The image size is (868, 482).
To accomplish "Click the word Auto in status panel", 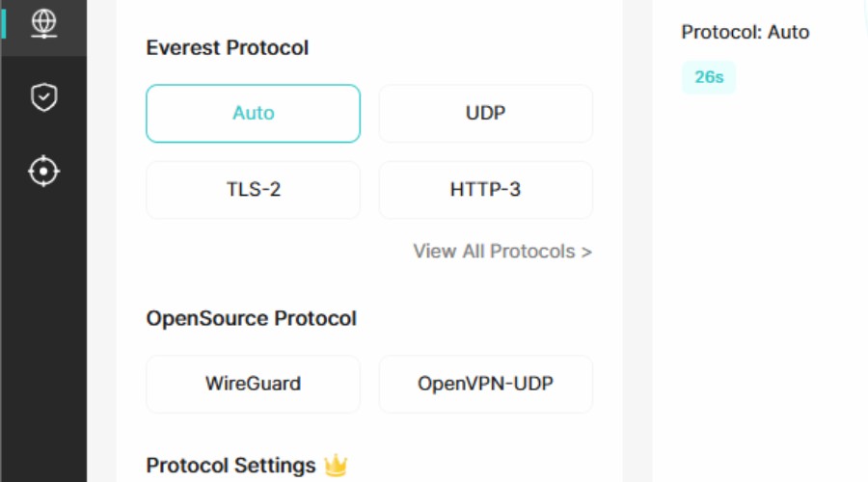I will pyautogui.click(x=789, y=32).
